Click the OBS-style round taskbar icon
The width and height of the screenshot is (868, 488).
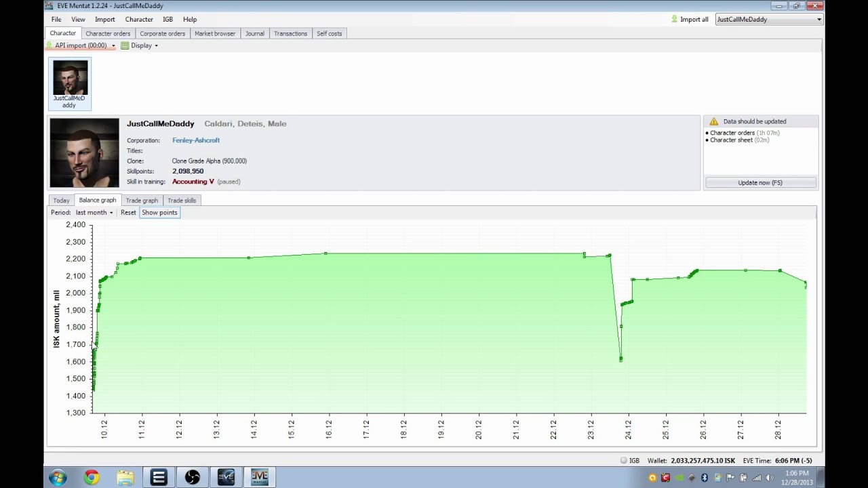tap(193, 477)
